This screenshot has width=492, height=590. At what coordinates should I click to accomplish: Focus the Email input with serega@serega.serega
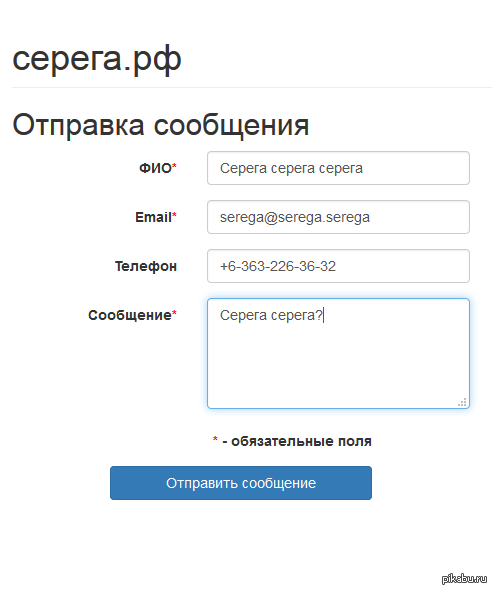point(338,217)
